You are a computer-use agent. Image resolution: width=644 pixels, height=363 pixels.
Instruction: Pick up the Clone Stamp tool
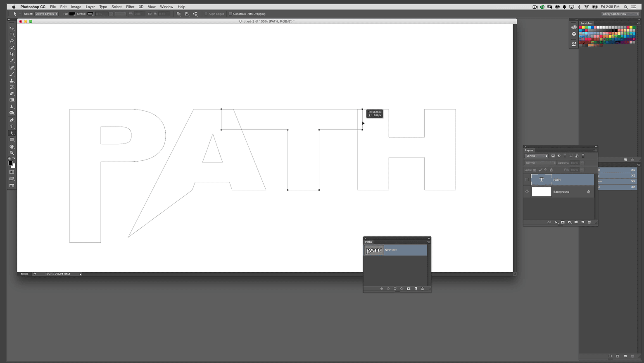[12, 81]
